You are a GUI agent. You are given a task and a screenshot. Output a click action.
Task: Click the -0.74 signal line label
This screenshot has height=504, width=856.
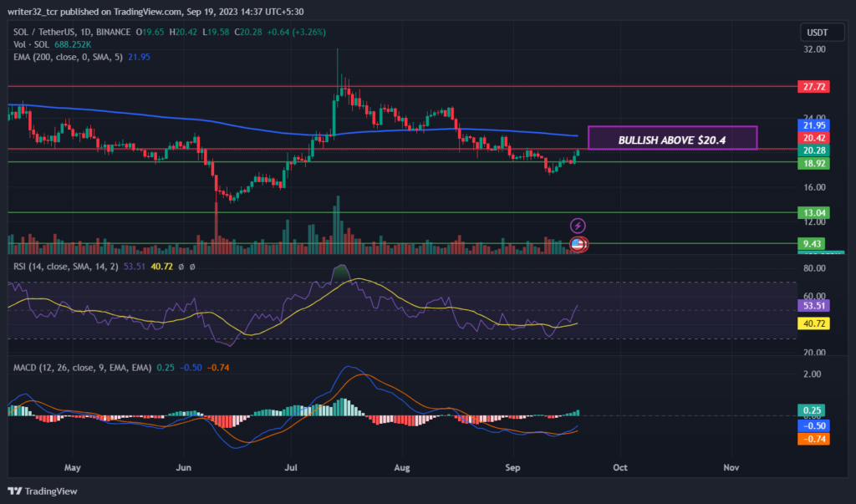813,439
